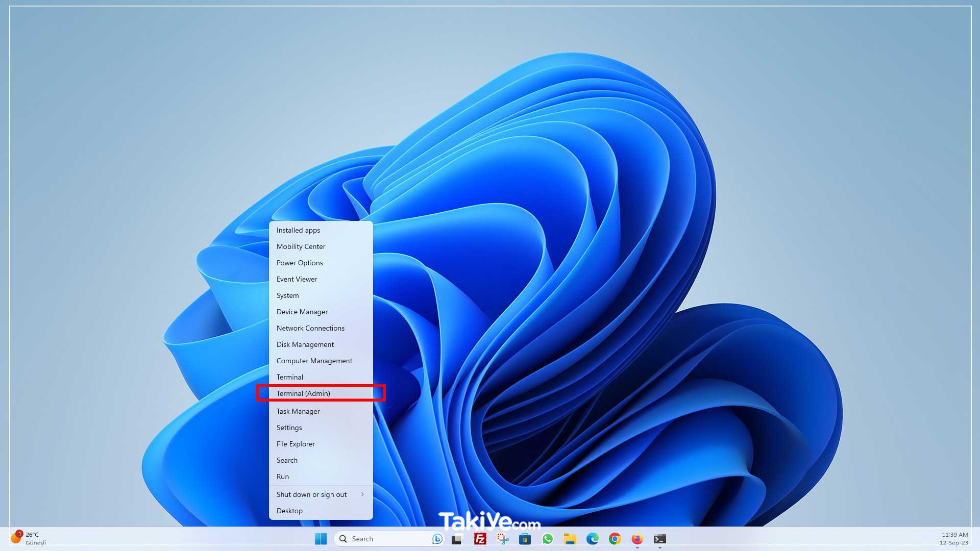Choose Disk Management from the menu
Viewport: 980px width, 551px height.
[305, 344]
